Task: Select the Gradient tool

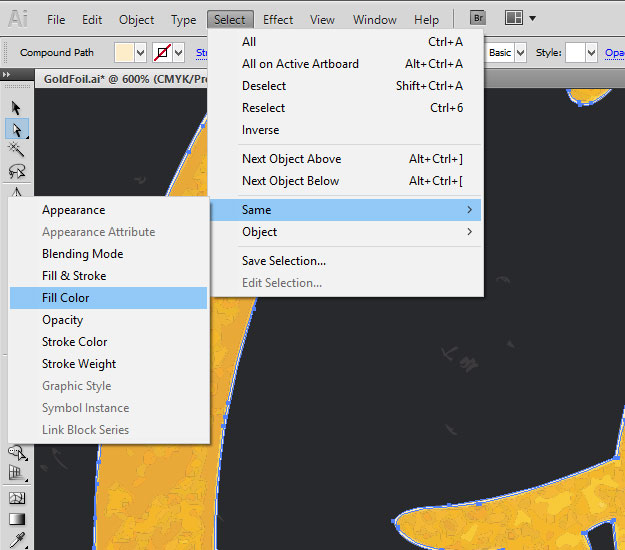Action: 16,519
